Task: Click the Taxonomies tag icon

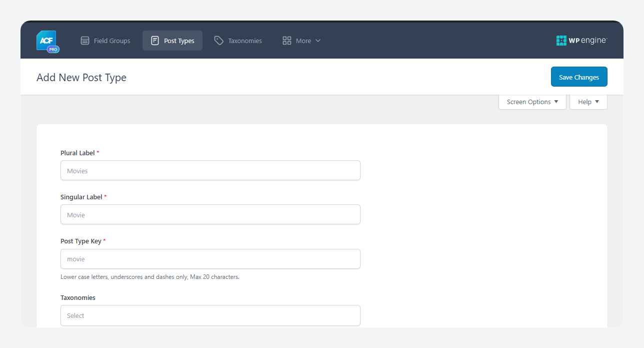Action: 219,41
